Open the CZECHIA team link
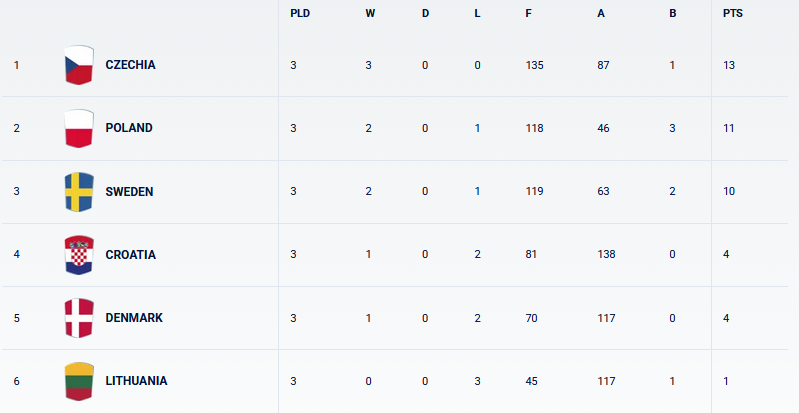799x413 pixels. [x=130, y=65]
